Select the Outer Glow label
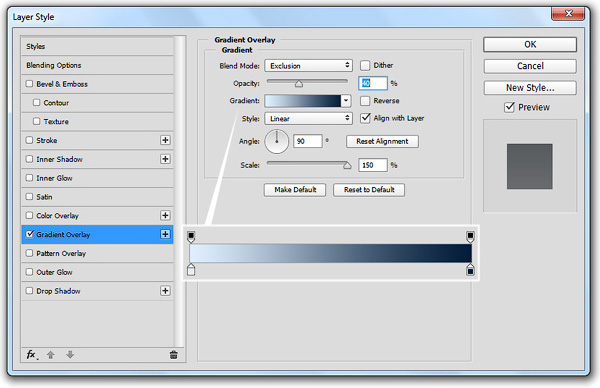The height and width of the screenshot is (388, 600). [x=54, y=272]
